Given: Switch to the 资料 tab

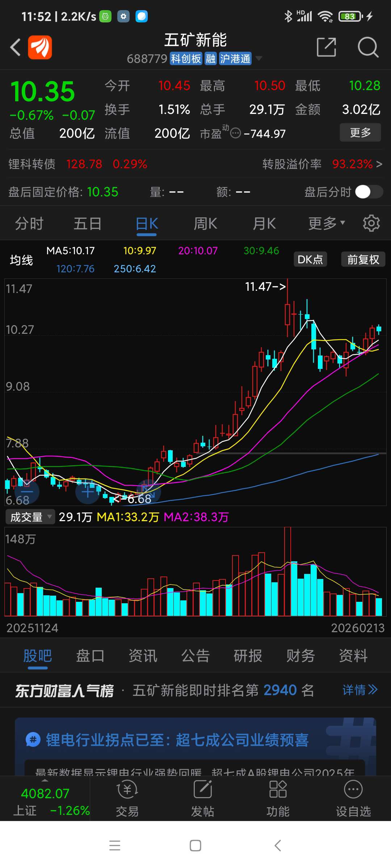Looking at the screenshot, I should 353,656.
